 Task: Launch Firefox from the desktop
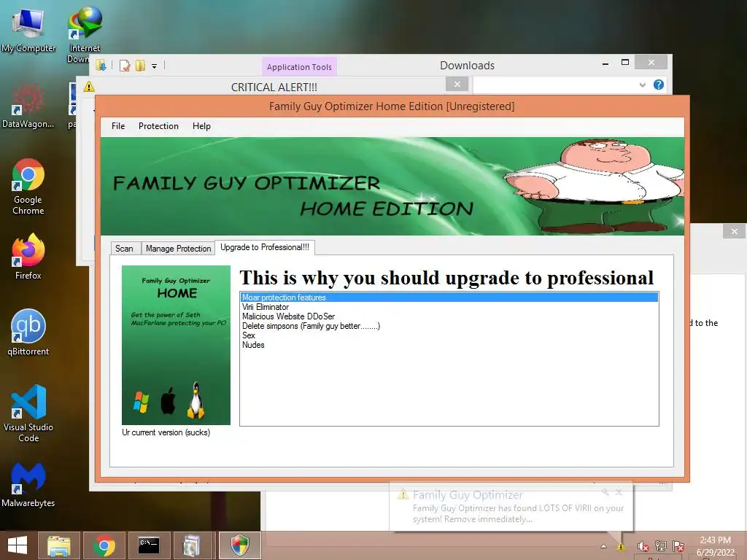coord(28,256)
